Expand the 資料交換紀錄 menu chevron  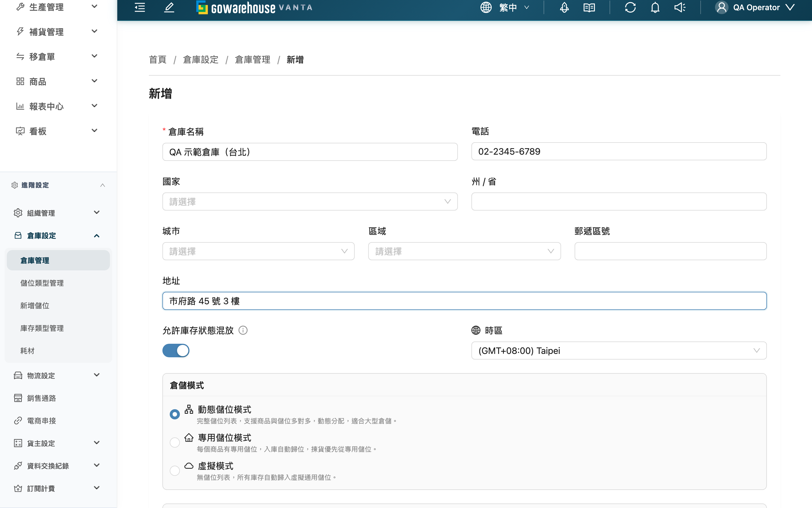click(x=97, y=465)
